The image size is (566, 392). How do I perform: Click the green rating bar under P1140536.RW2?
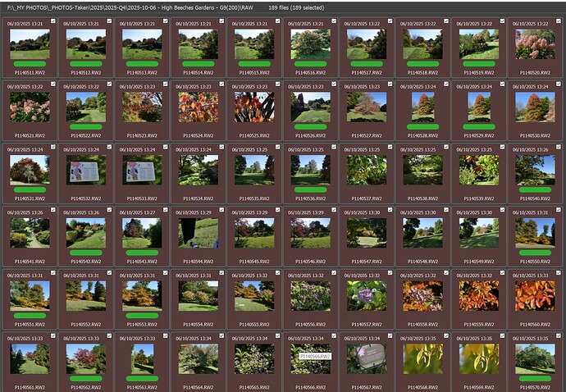point(310,189)
